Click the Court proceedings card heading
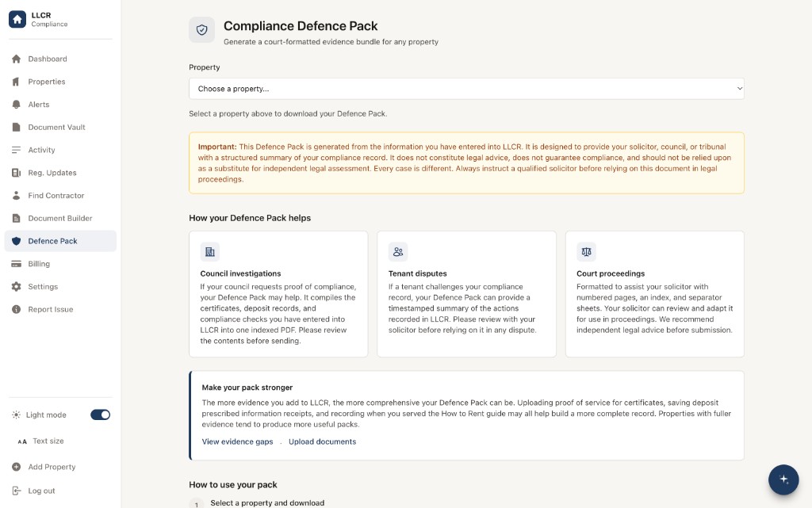 pyautogui.click(x=611, y=273)
